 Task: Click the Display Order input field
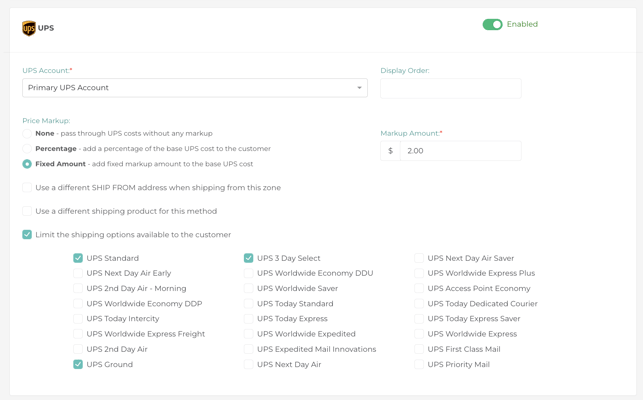tap(451, 88)
